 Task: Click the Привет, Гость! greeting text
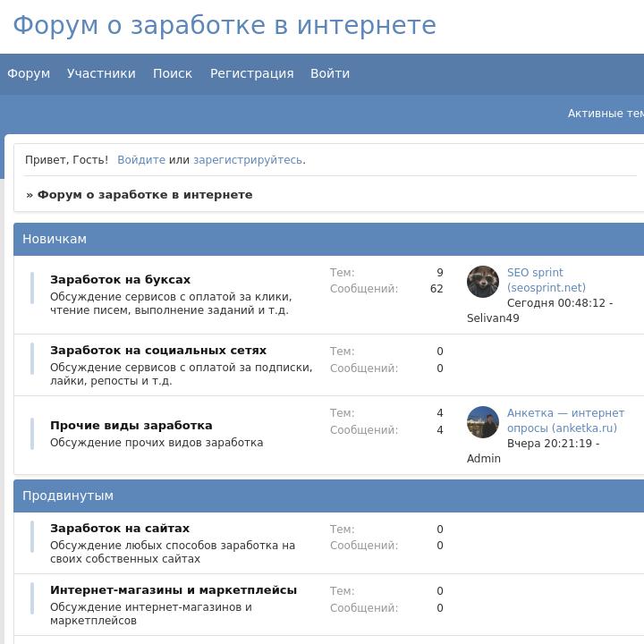[66, 160]
